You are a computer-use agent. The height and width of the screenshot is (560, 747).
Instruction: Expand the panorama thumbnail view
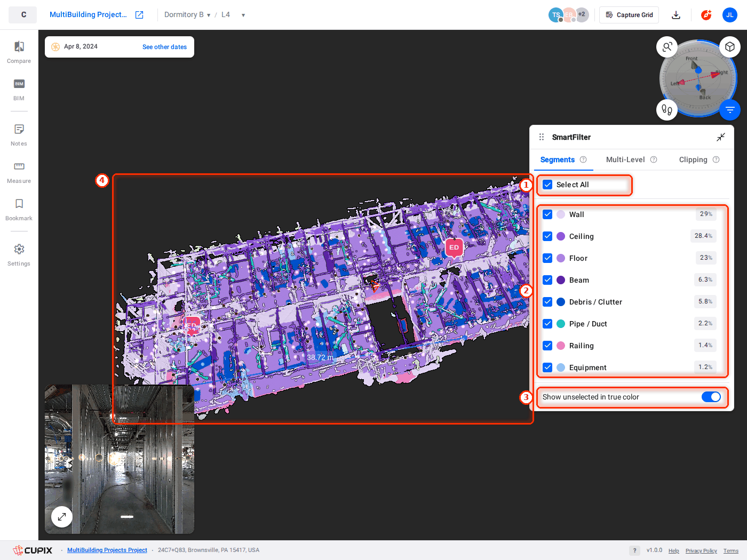(62, 516)
